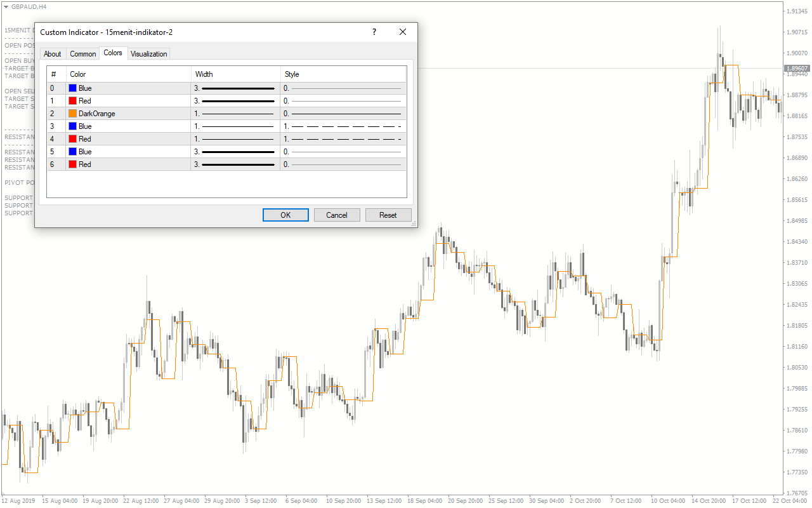
Task: Open the style selector for row 2
Action: tap(343, 114)
